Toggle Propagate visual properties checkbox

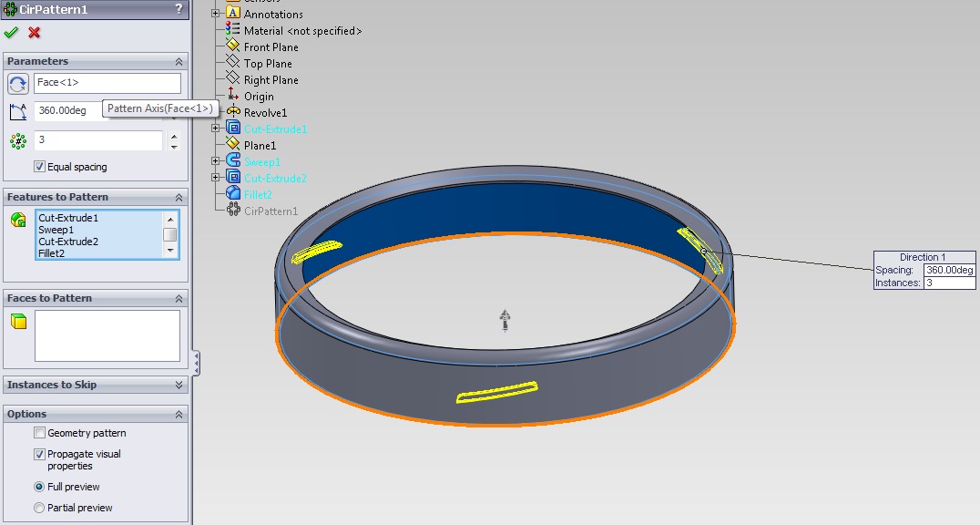pos(39,454)
